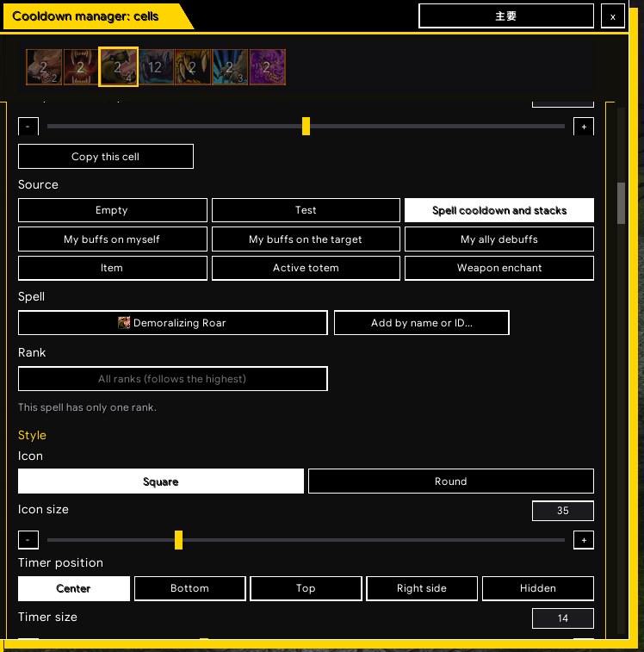Edit the Icon size value 35
Screen dimensions: 644x652
562,511
